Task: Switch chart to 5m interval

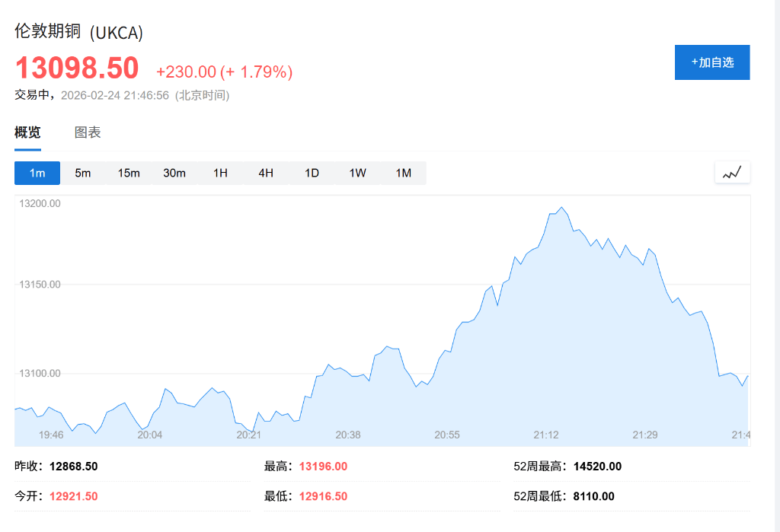Action: click(83, 173)
